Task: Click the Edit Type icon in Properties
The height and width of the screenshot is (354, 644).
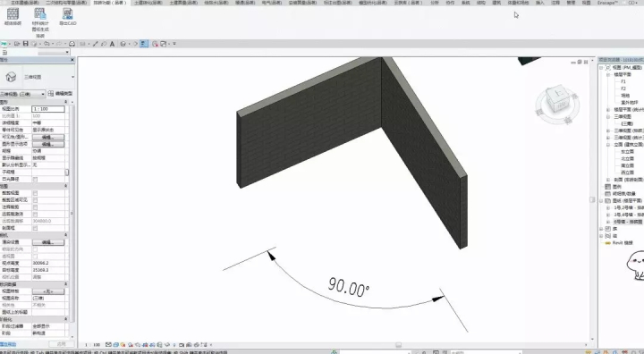Action: pyautogui.click(x=51, y=94)
